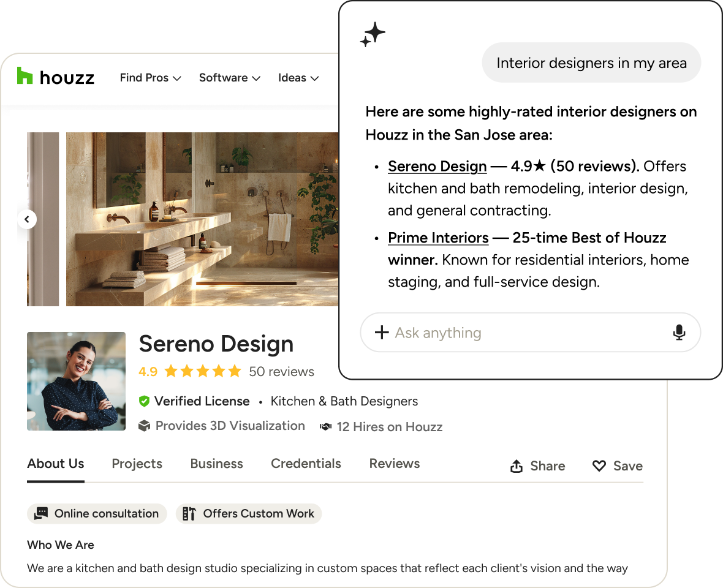Open the Ideas dropdown
Viewport: 723px width, 588px height.
click(298, 78)
